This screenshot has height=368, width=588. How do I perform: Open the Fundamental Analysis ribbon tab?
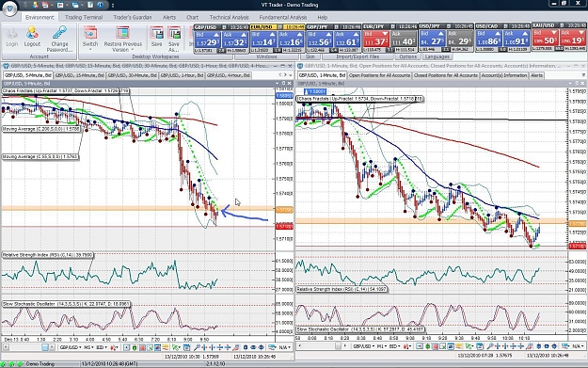pyautogui.click(x=283, y=17)
